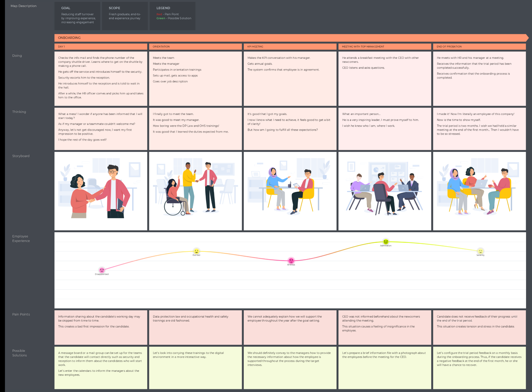Click the Thinking row label
Screen dimensions: 532x392
(x=19, y=112)
